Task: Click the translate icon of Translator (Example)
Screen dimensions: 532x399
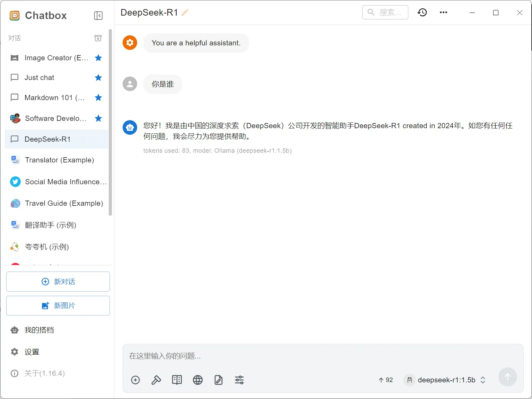Action: click(x=15, y=160)
